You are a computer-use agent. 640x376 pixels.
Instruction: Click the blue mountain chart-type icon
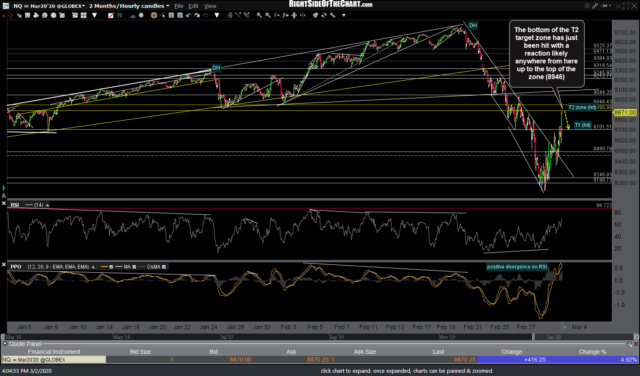[133, 16]
